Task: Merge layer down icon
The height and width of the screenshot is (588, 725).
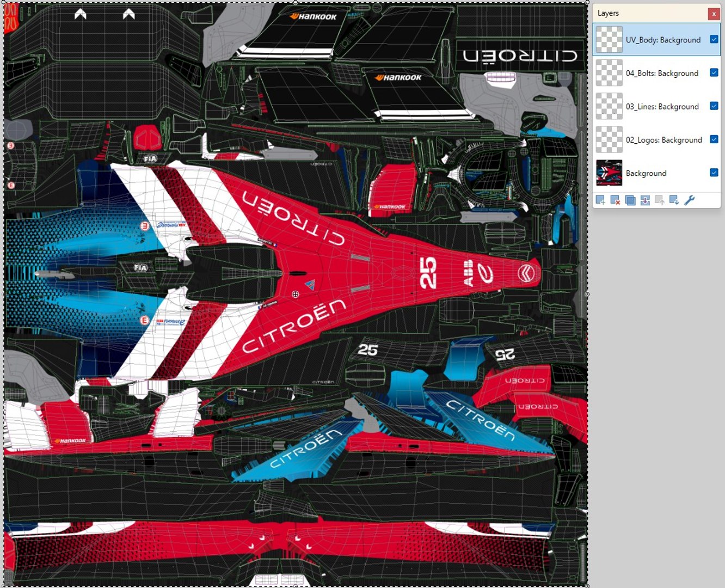Action: (x=645, y=200)
